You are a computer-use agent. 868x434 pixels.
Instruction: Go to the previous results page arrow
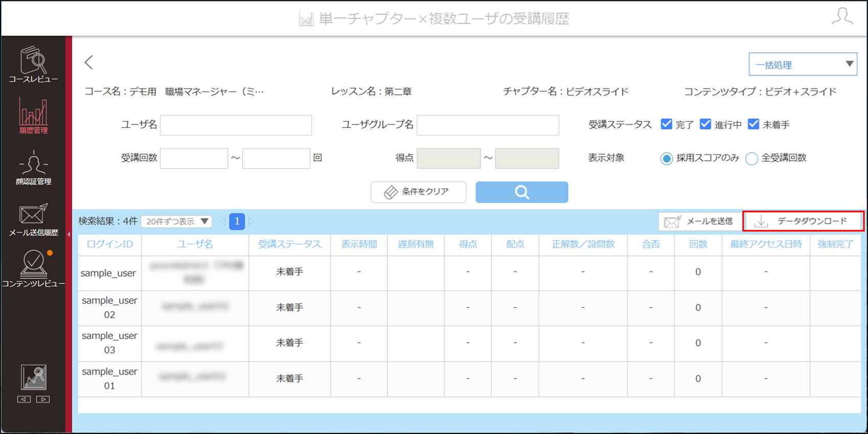[x=222, y=221]
